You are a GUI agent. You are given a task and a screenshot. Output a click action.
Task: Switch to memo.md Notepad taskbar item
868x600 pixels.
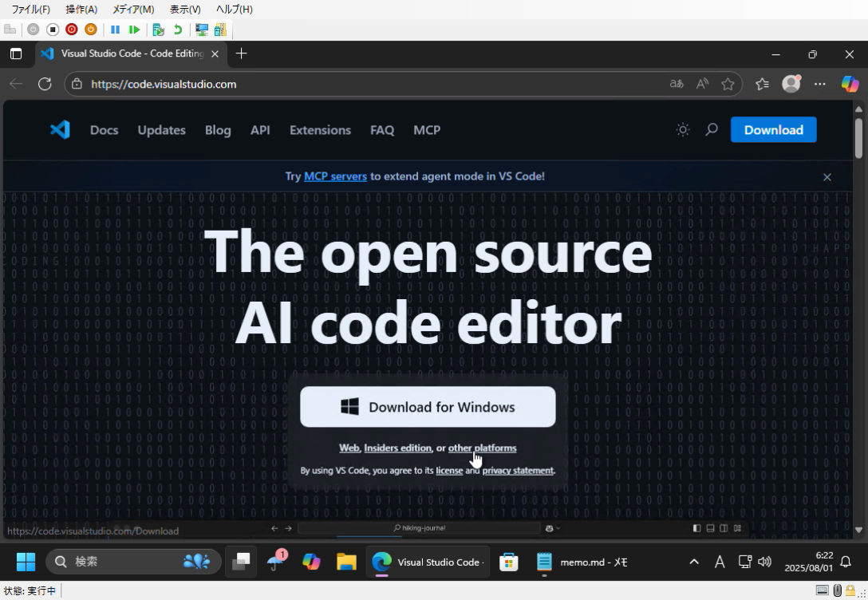(x=582, y=562)
